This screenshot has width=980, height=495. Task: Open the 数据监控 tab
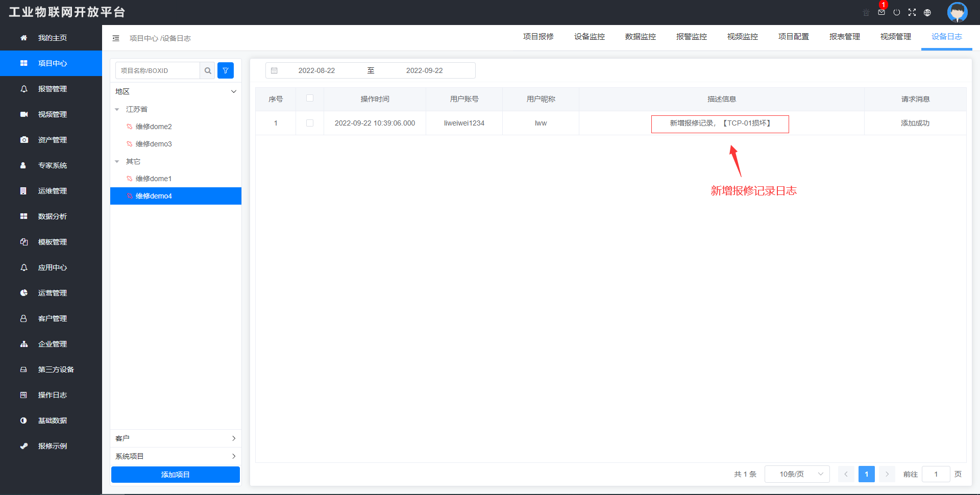641,37
